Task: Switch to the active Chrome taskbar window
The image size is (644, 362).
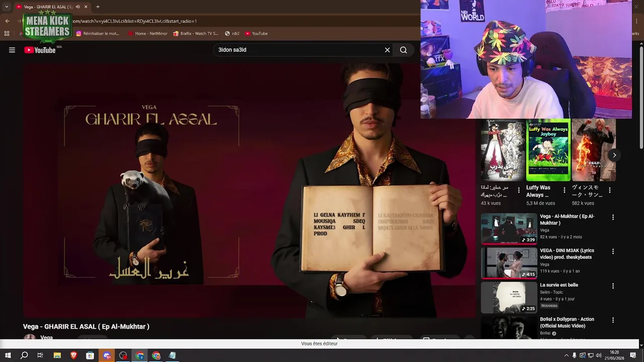Action: click(x=140, y=355)
